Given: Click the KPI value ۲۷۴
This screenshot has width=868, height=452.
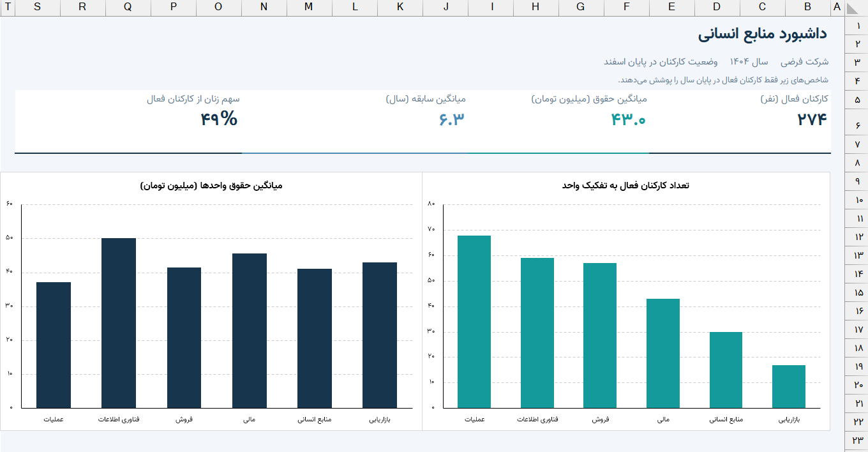Looking at the screenshot, I should point(812,119).
